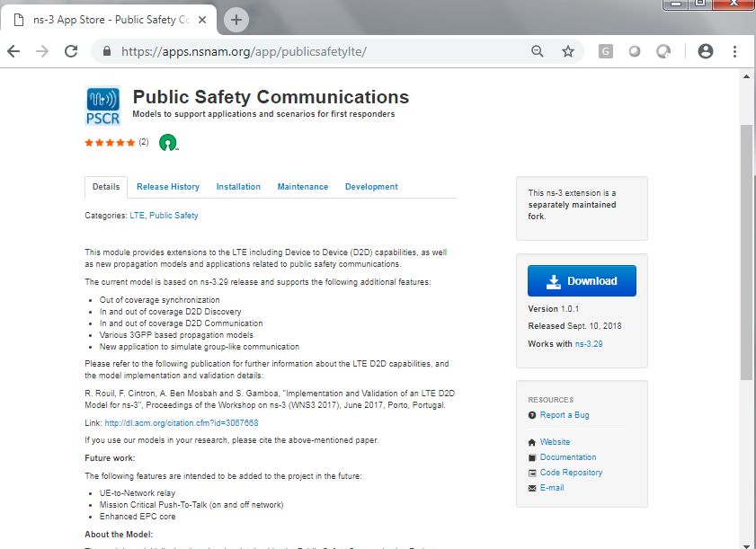
Task: Open the Installation tab
Action: coord(238,187)
